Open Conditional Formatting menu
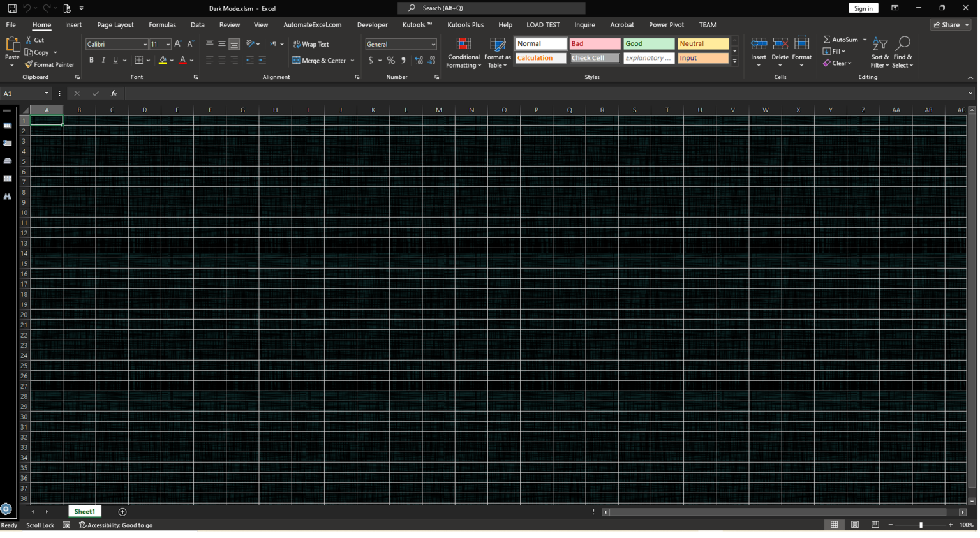Screen dimensions: 980x538 pyautogui.click(x=464, y=52)
